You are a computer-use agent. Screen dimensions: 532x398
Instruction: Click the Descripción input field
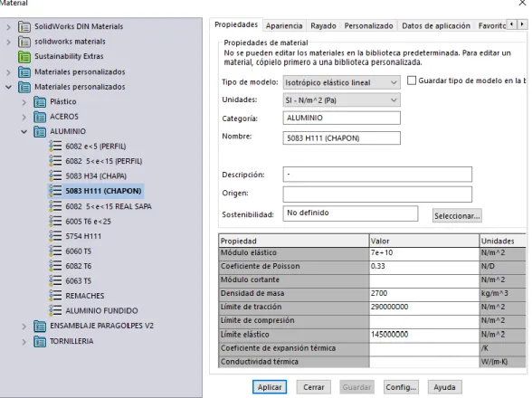tap(377, 175)
